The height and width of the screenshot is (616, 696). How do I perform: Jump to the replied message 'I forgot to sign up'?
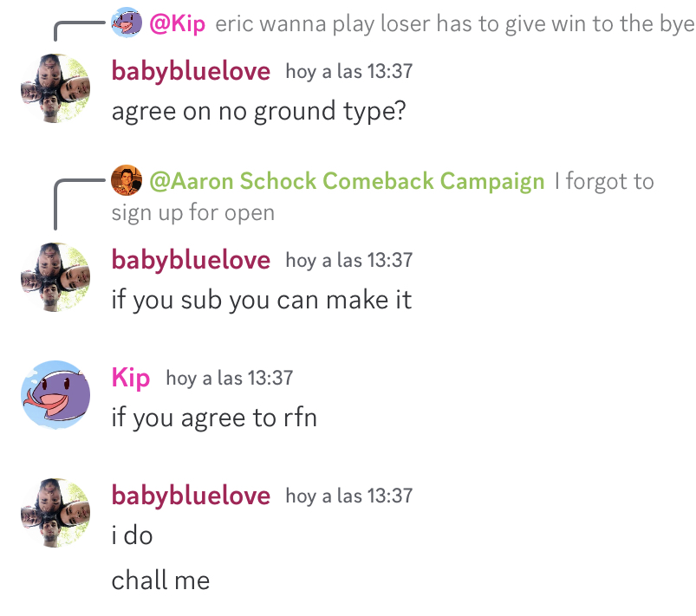click(382, 197)
